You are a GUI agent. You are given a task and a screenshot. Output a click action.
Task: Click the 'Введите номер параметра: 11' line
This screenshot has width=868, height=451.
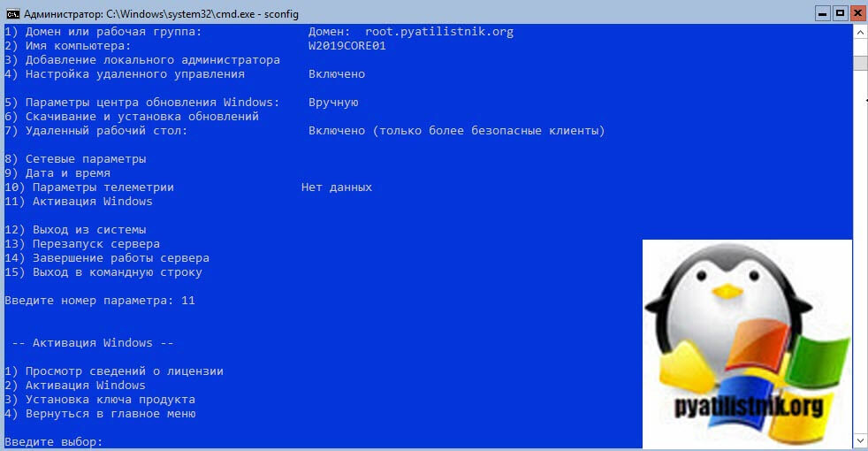pyautogui.click(x=100, y=301)
